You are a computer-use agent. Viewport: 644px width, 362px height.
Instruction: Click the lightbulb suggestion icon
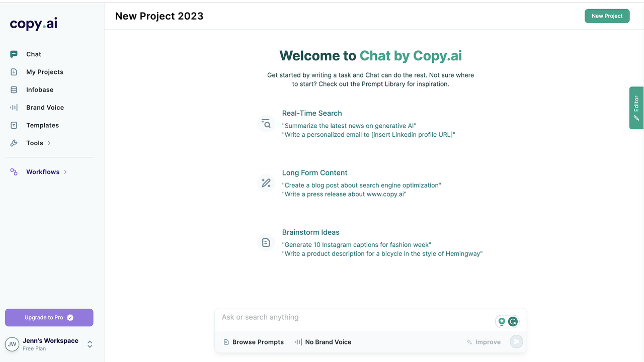click(502, 322)
